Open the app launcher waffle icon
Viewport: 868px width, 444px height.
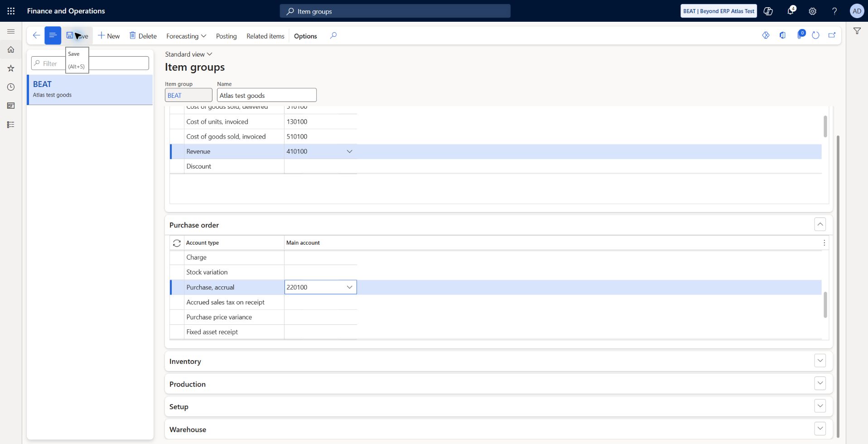[x=11, y=11]
